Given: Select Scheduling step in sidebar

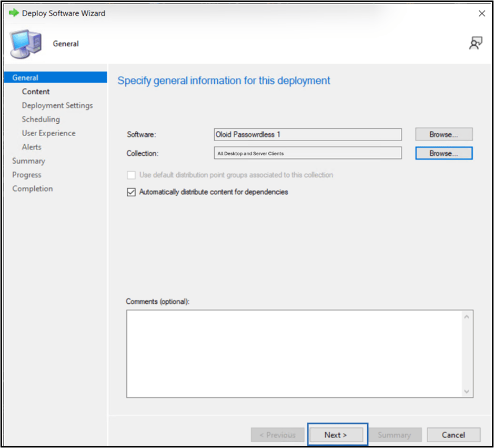Looking at the screenshot, I should (41, 119).
